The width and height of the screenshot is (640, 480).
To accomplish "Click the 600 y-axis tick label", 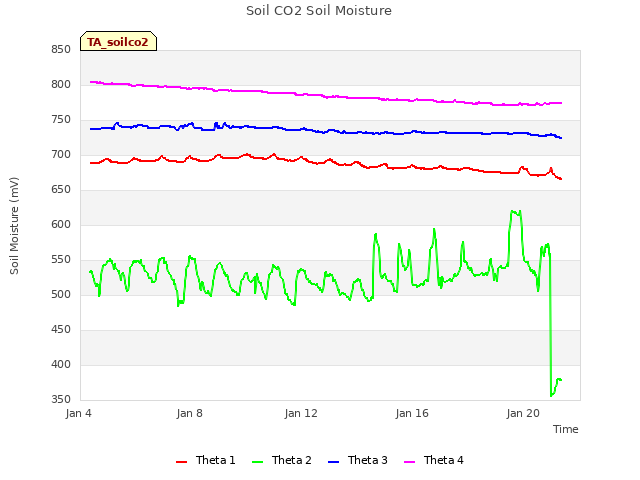I will tap(61, 224).
